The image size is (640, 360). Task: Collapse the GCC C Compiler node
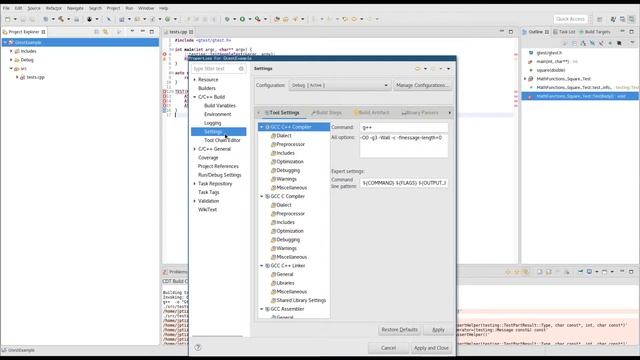coord(262,196)
